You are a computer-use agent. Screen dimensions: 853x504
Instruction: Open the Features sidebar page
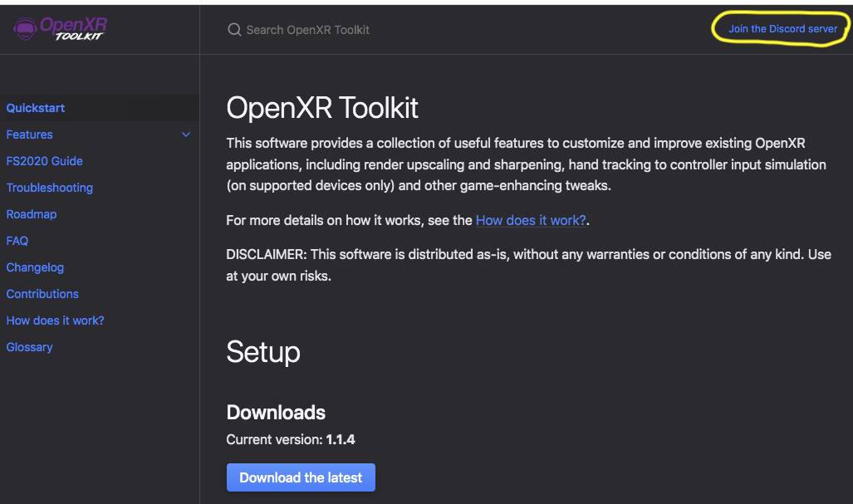29,135
